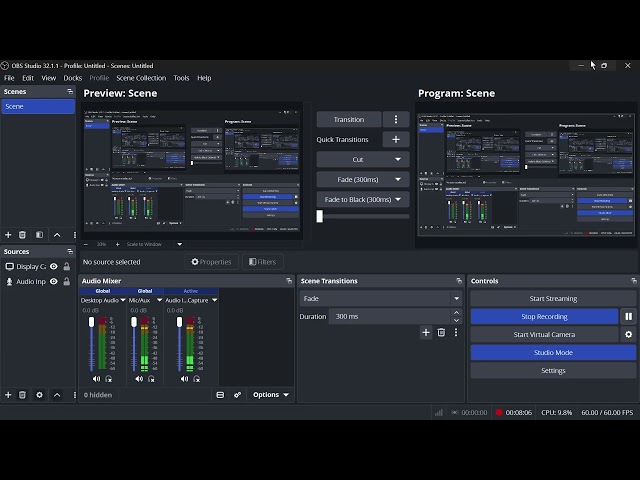Open OBS Settings button
The height and width of the screenshot is (480, 640).
[553, 370]
